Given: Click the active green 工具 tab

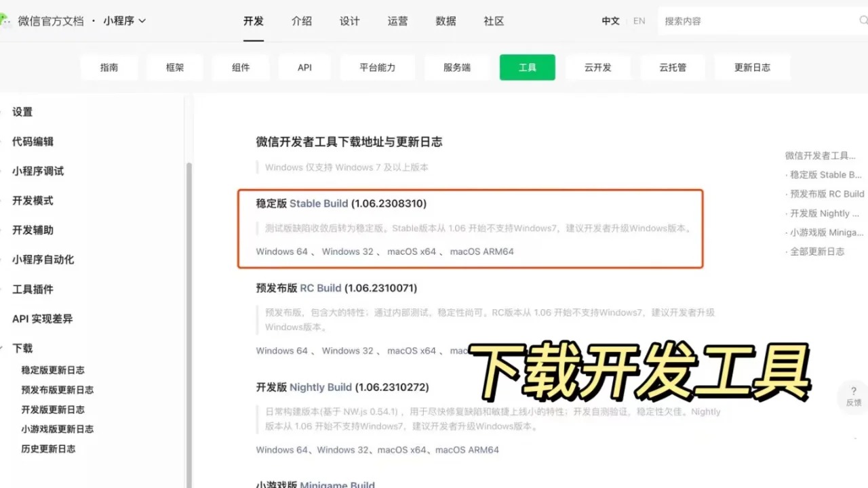Looking at the screenshot, I should pyautogui.click(x=528, y=67).
